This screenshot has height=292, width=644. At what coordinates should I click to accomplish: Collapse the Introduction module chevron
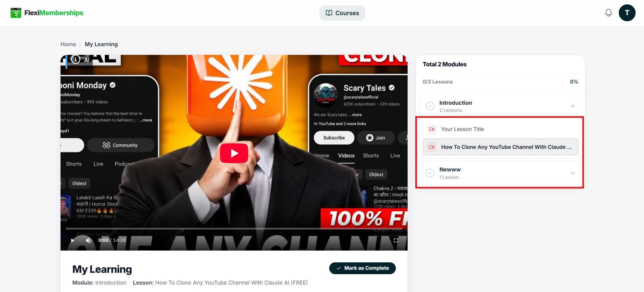(x=573, y=106)
